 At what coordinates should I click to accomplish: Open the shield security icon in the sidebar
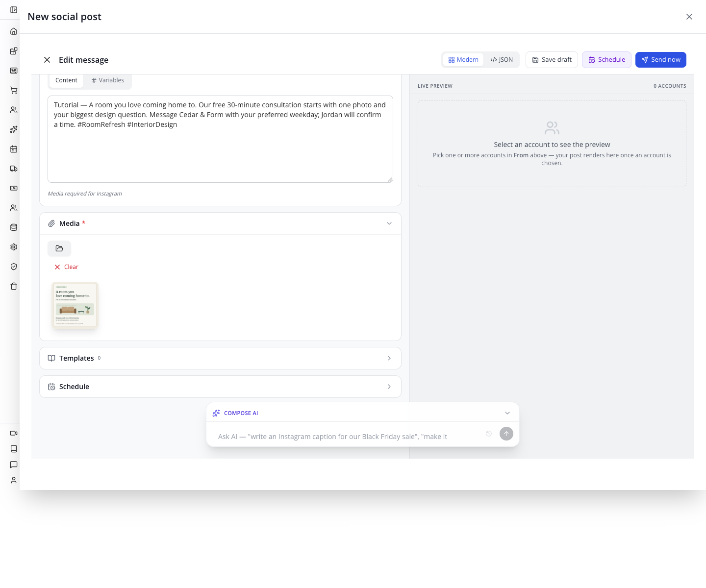tap(14, 267)
